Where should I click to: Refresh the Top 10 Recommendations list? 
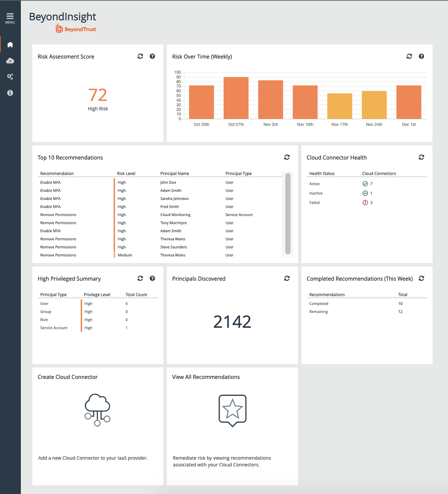(287, 157)
